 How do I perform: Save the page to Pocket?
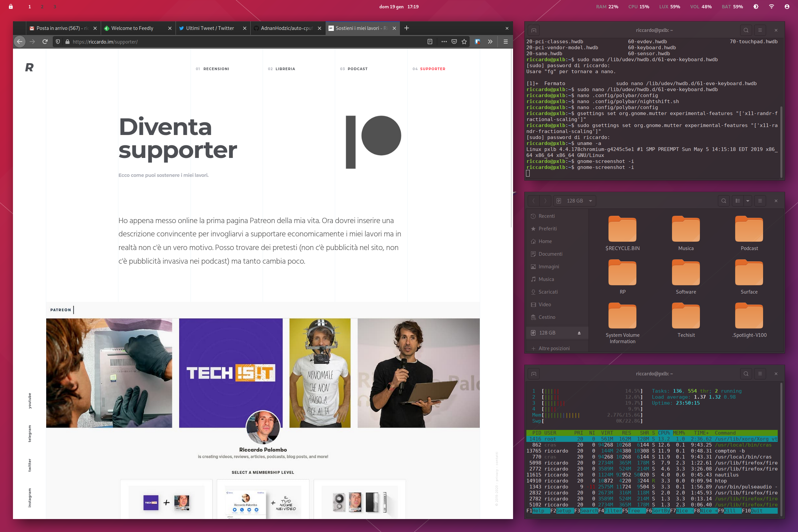click(x=454, y=42)
